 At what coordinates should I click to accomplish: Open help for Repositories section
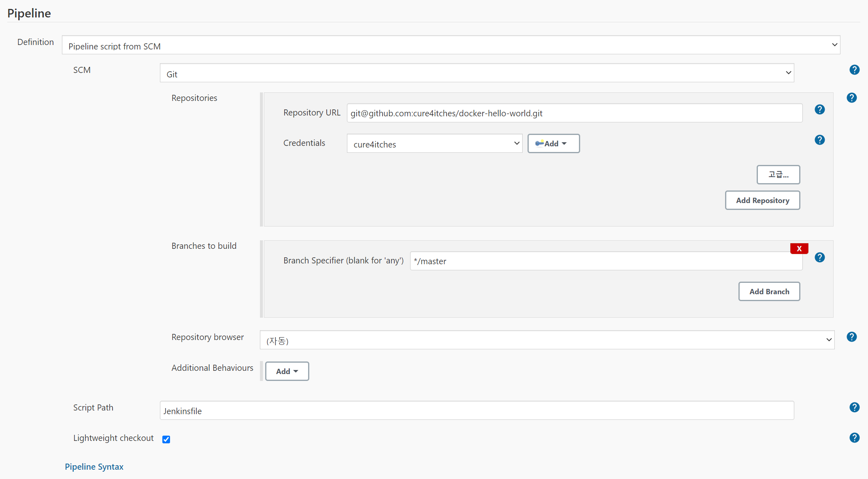click(x=851, y=98)
